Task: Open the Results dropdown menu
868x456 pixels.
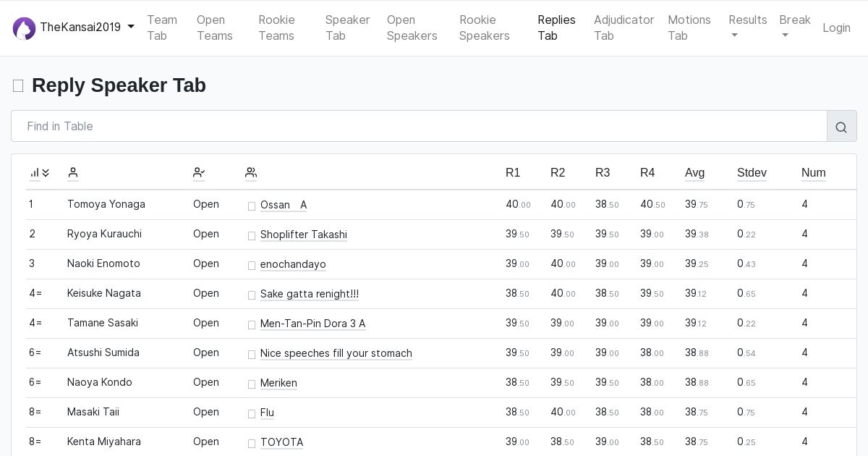Action: [747, 28]
